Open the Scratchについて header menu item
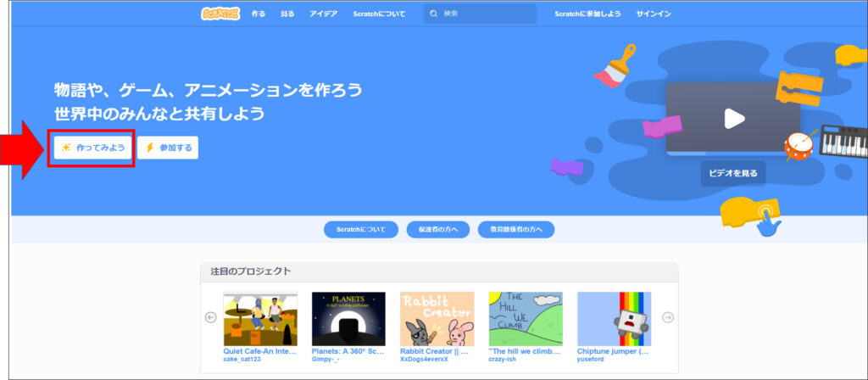 coord(379,14)
